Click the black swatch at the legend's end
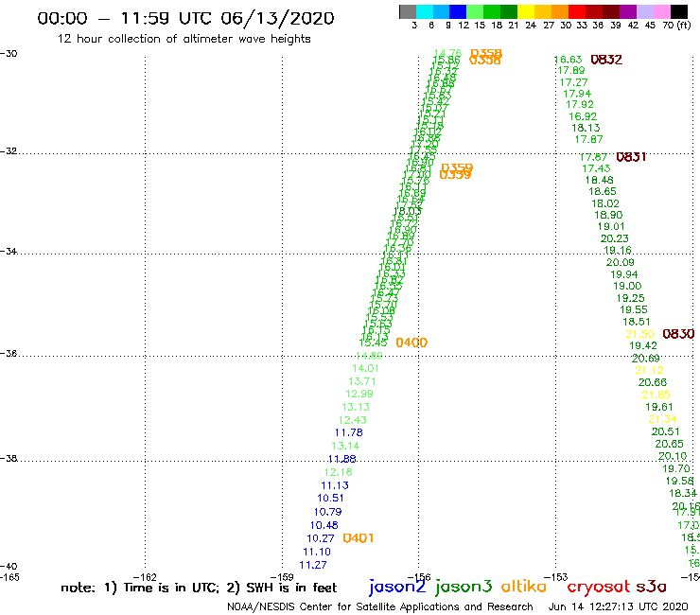The image size is (700, 615). coord(678,11)
